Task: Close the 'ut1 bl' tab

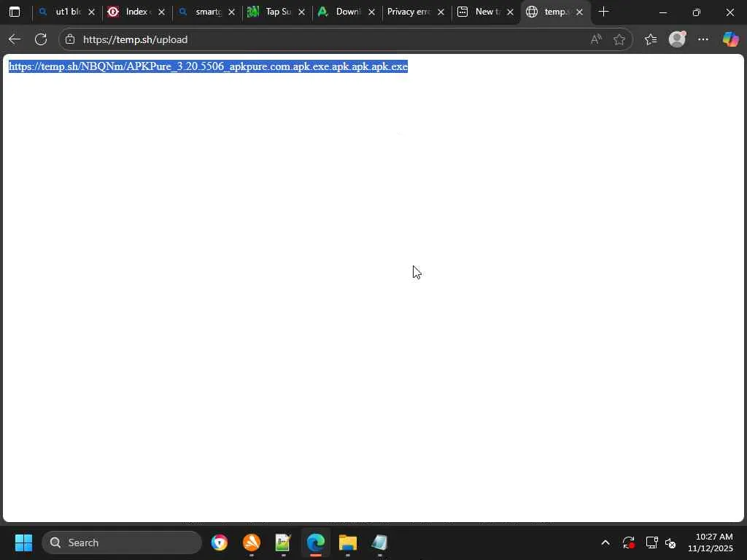Action: (x=91, y=12)
